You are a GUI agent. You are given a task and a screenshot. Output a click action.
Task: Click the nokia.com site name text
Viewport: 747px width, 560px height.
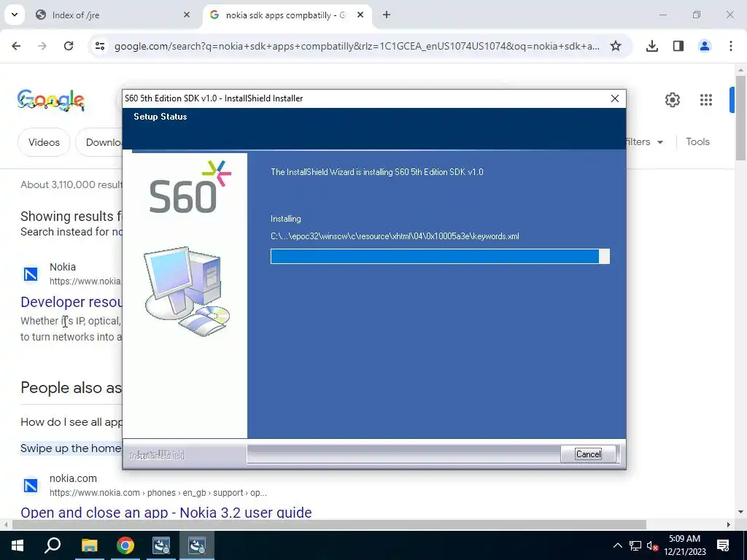point(73,478)
